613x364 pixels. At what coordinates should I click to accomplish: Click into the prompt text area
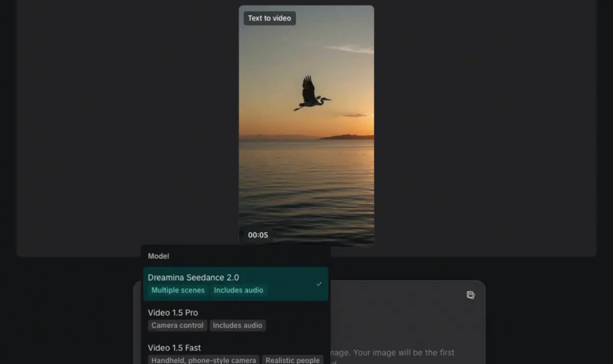click(408, 322)
